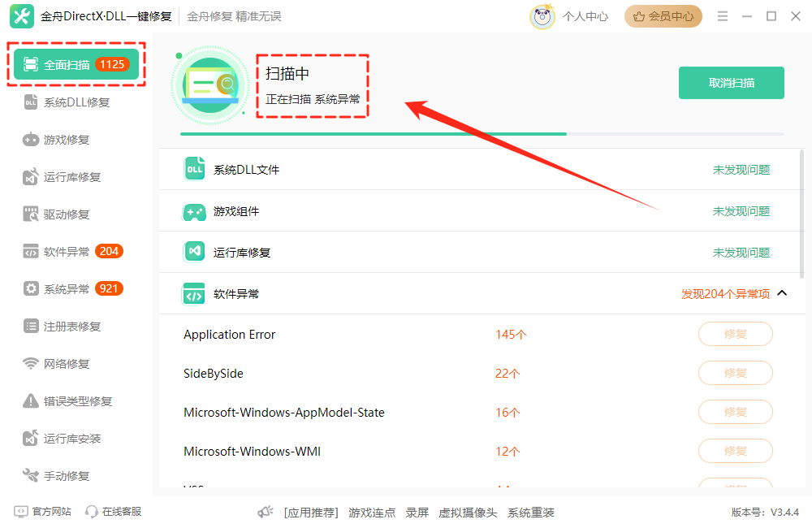812x528 pixels.
Task: Click 游戏组件 row's 未发现问题 status
Action: click(x=741, y=211)
